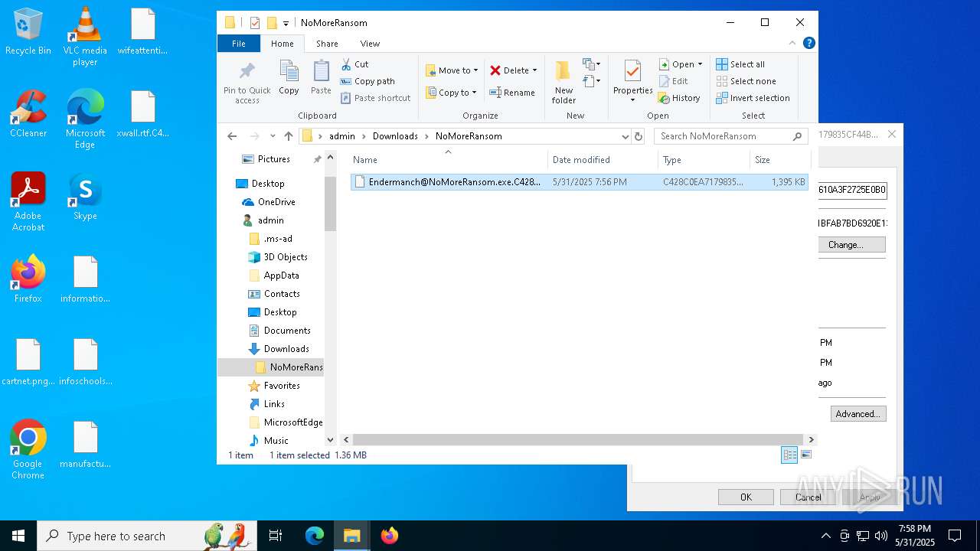Open Task View on taskbar

point(276,536)
